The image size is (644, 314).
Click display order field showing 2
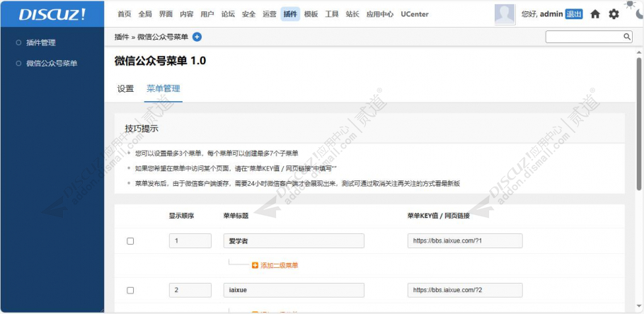click(x=190, y=290)
